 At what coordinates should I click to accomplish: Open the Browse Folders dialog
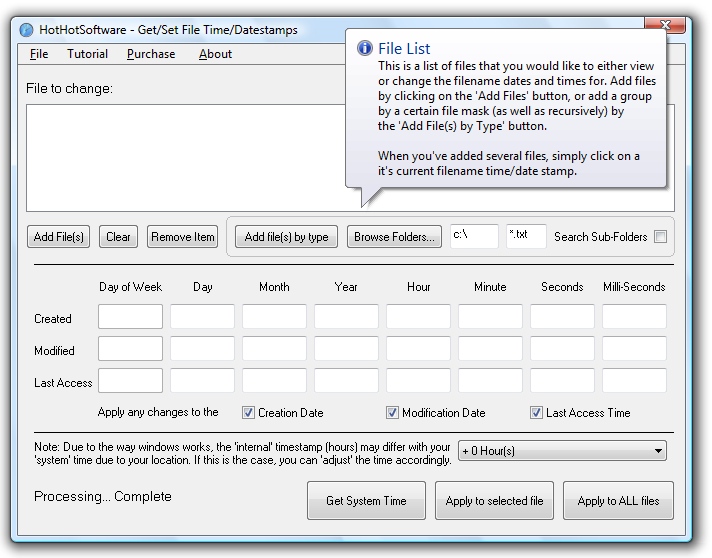394,237
